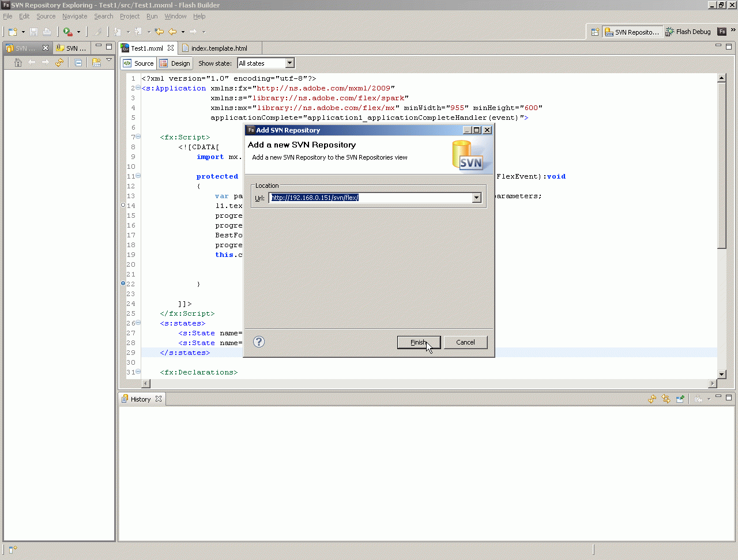Open the New wizard dropdown arrow
Viewport: 738px width, 560px height.
(23, 32)
